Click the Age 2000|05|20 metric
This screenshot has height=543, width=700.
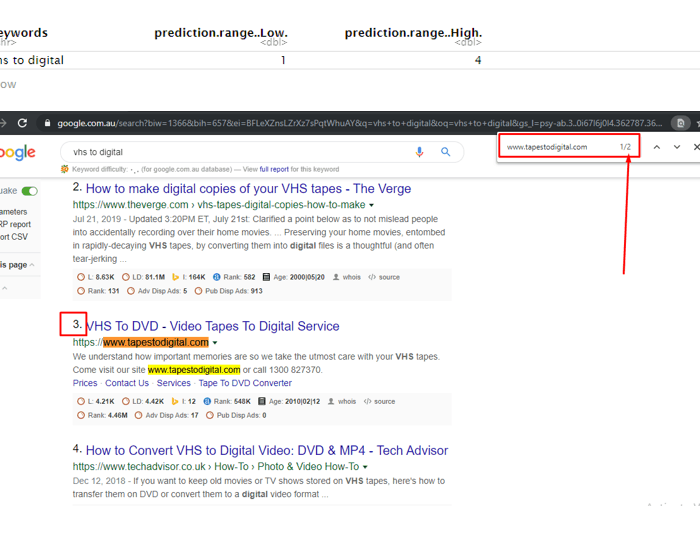tap(293, 277)
